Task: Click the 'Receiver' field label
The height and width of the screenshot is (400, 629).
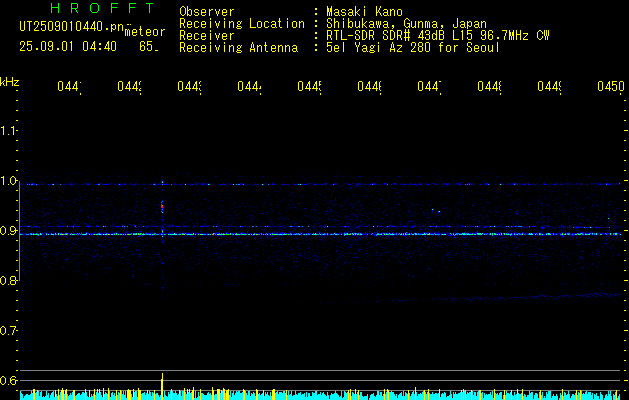Action: click(x=207, y=36)
